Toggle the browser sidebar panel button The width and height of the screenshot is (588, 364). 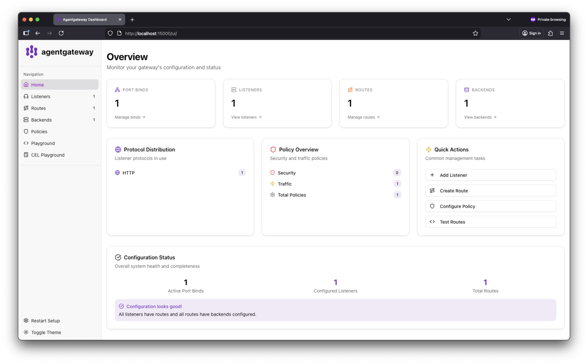coord(26,33)
